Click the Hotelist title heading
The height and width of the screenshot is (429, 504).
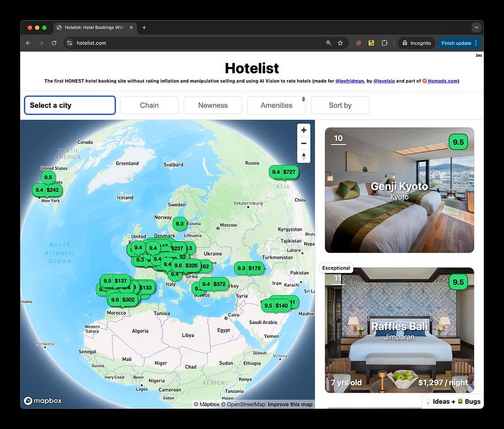[251, 68]
